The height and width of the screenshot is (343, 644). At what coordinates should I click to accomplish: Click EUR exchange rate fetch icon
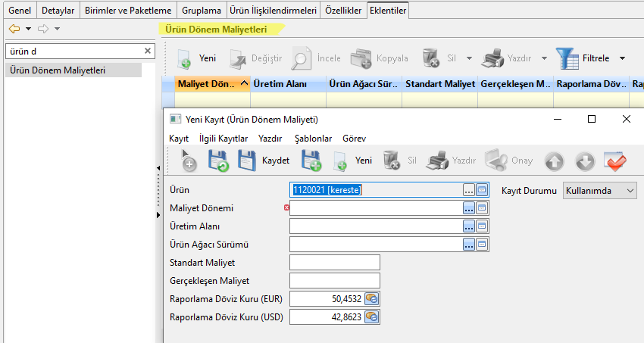[371, 299]
